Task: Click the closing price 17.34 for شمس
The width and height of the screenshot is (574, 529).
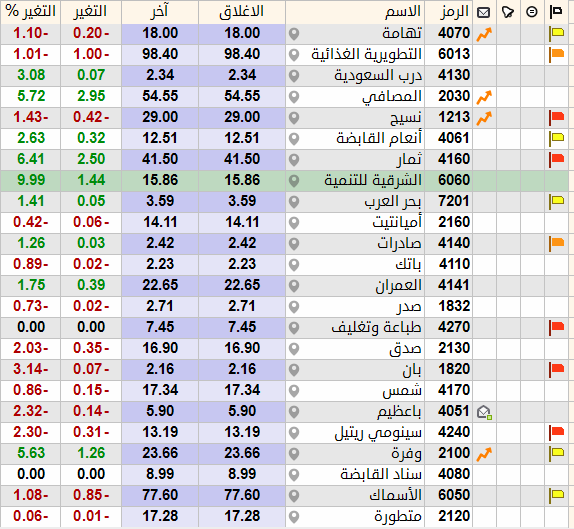Action: [242, 390]
